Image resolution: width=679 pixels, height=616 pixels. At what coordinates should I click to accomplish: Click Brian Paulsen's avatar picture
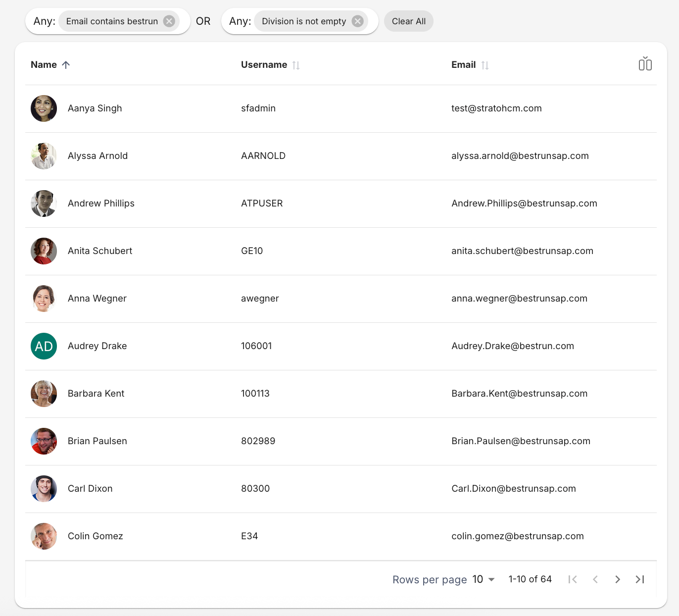[44, 441]
